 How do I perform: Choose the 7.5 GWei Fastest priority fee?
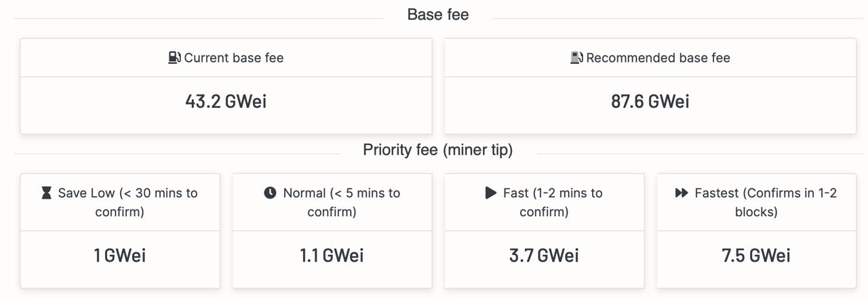pyautogui.click(x=756, y=256)
